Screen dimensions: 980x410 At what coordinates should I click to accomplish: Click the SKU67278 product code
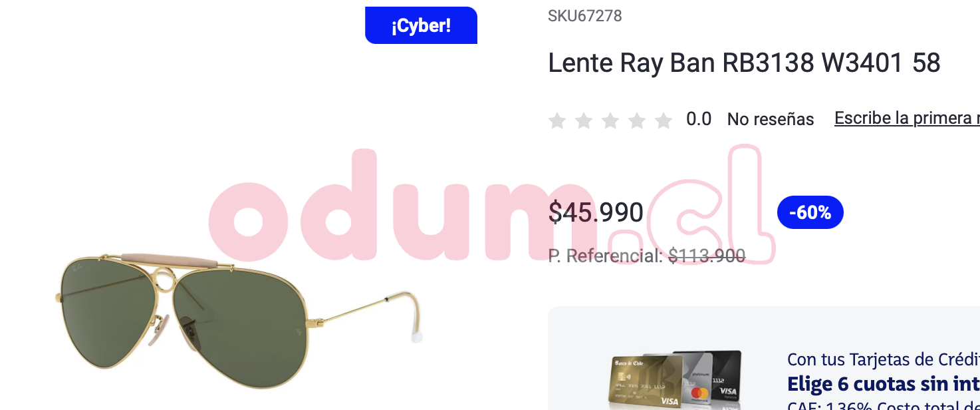(585, 16)
